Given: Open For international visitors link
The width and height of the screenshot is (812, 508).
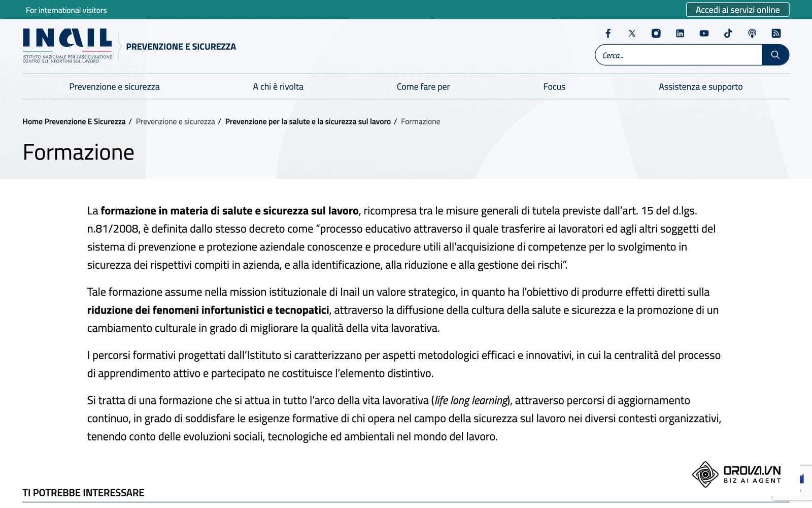Looking at the screenshot, I should [x=66, y=10].
